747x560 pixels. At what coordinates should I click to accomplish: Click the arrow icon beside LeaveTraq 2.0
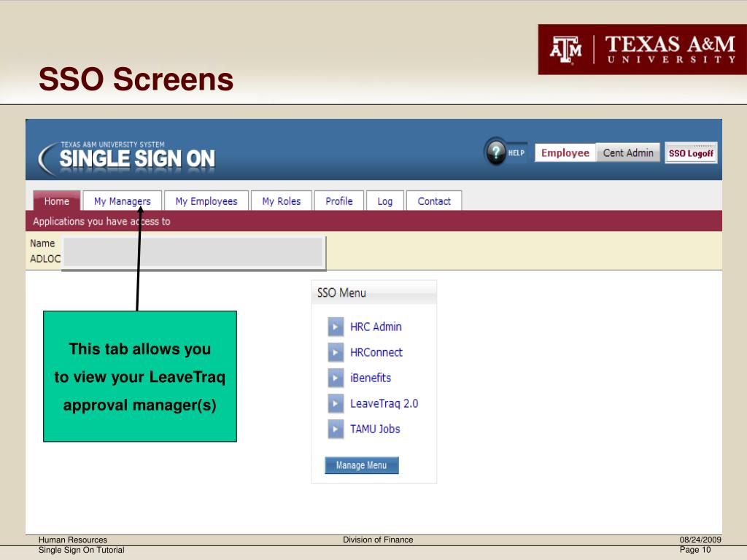coord(336,403)
